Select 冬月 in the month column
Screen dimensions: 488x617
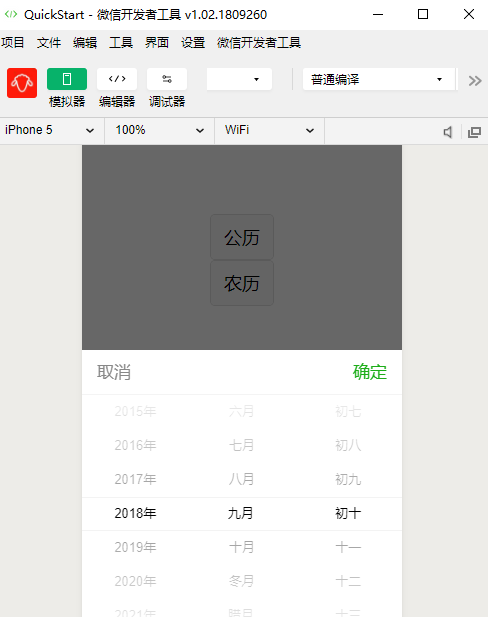[241, 581]
